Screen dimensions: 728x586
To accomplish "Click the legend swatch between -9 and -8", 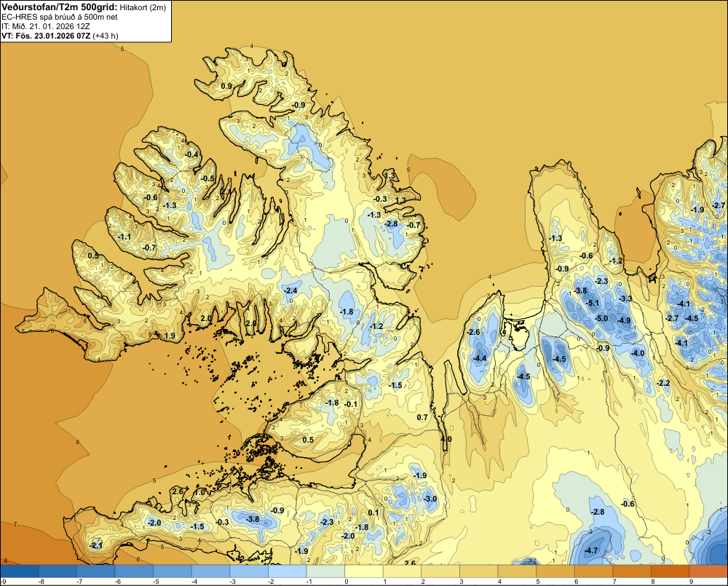I will (20, 571).
